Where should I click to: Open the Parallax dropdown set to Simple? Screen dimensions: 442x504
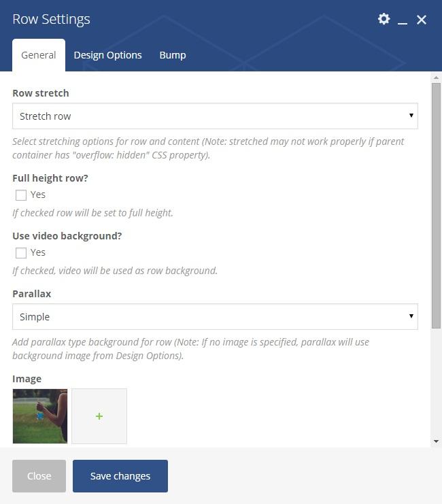215,317
